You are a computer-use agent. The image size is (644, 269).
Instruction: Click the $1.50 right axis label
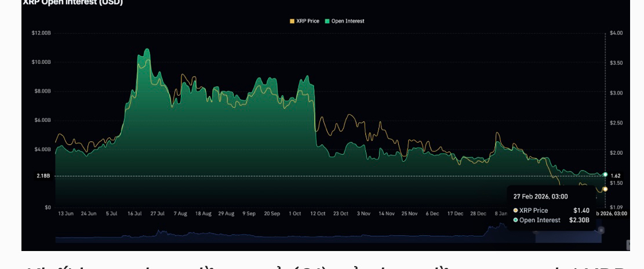coord(617,183)
